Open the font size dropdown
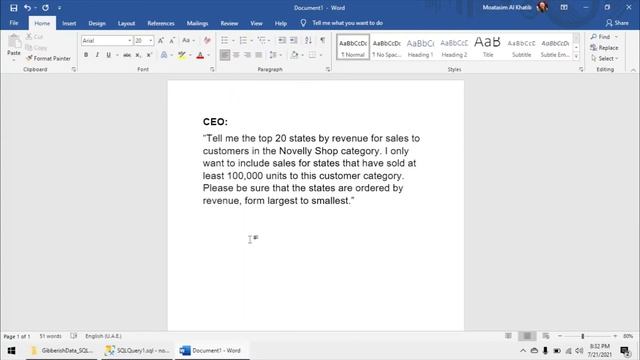The height and width of the screenshot is (360, 640). pyautogui.click(x=151, y=40)
